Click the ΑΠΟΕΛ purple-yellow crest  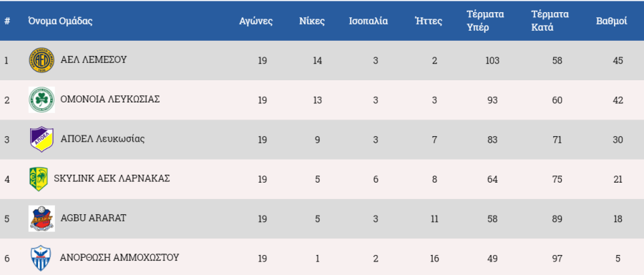point(42,140)
